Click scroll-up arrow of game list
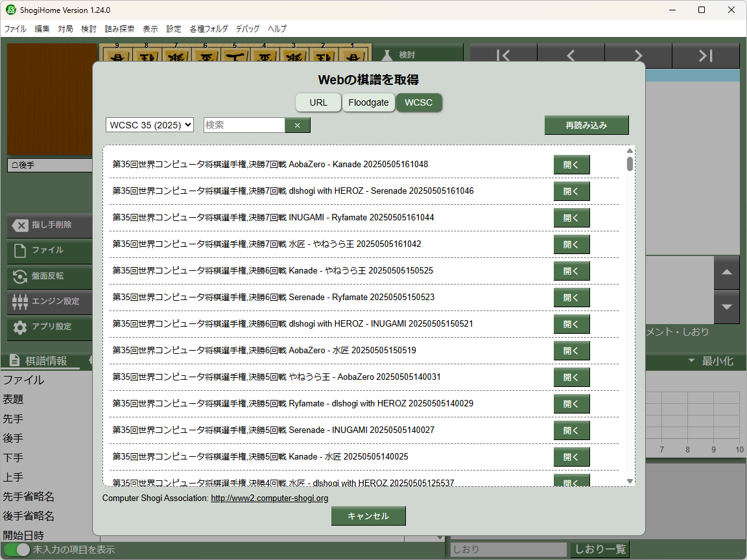Screen dimensions: 747x560 click(630, 150)
